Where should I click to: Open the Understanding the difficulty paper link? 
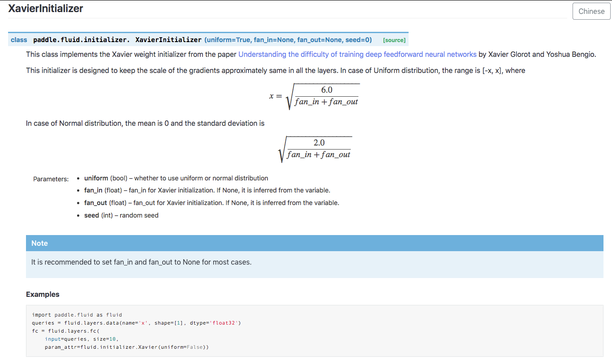coord(358,54)
